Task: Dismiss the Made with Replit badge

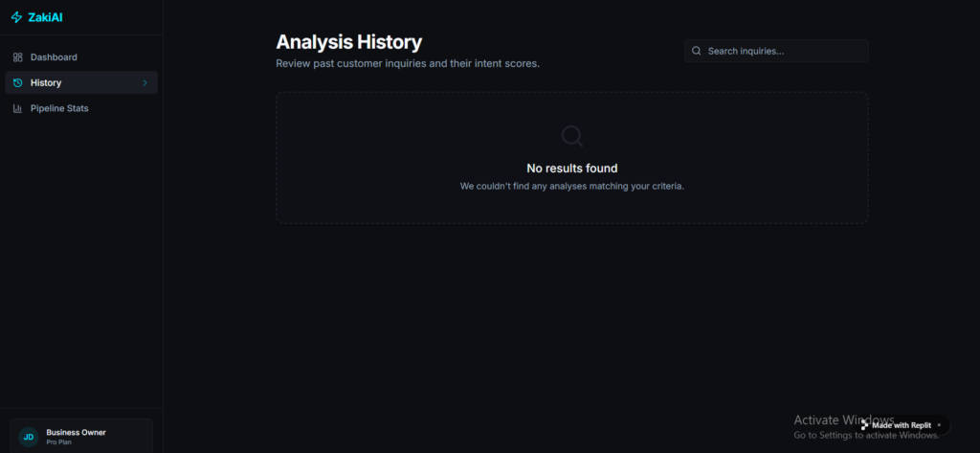Action: click(x=939, y=425)
